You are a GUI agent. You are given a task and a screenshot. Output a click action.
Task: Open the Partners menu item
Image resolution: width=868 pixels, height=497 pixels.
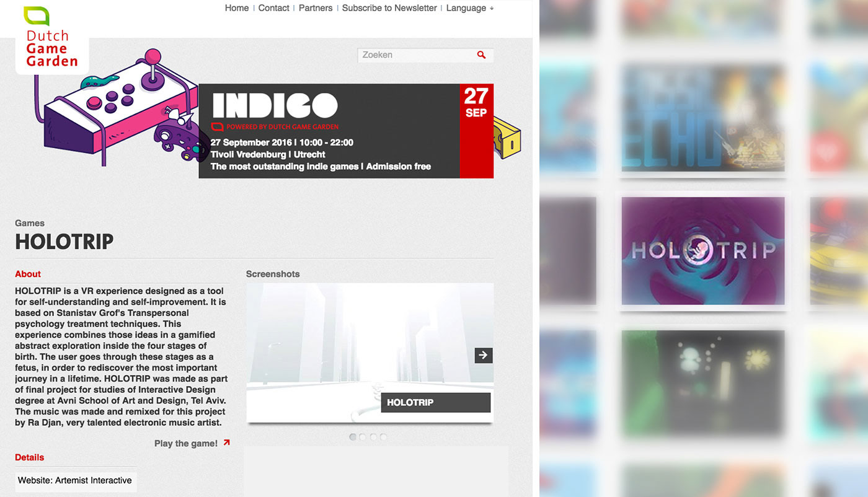[x=316, y=8]
